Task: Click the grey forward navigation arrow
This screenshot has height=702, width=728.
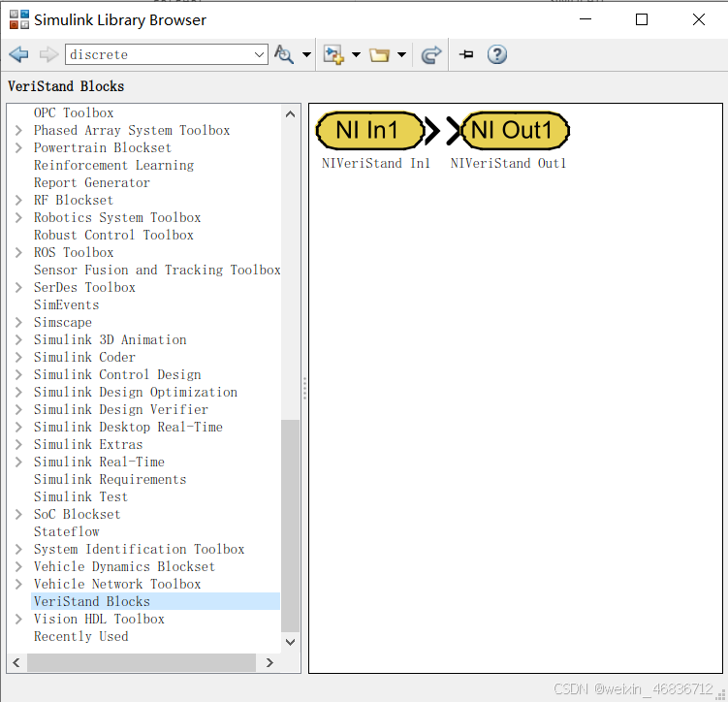Action: 48,54
